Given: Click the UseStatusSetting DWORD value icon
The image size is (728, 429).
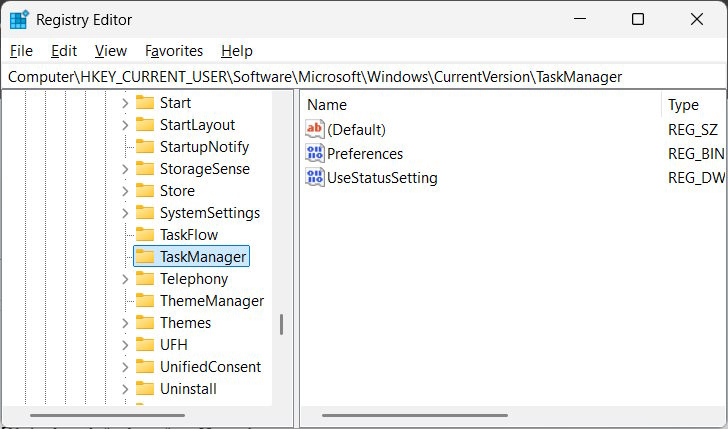Looking at the screenshot, I should [315, 177].
